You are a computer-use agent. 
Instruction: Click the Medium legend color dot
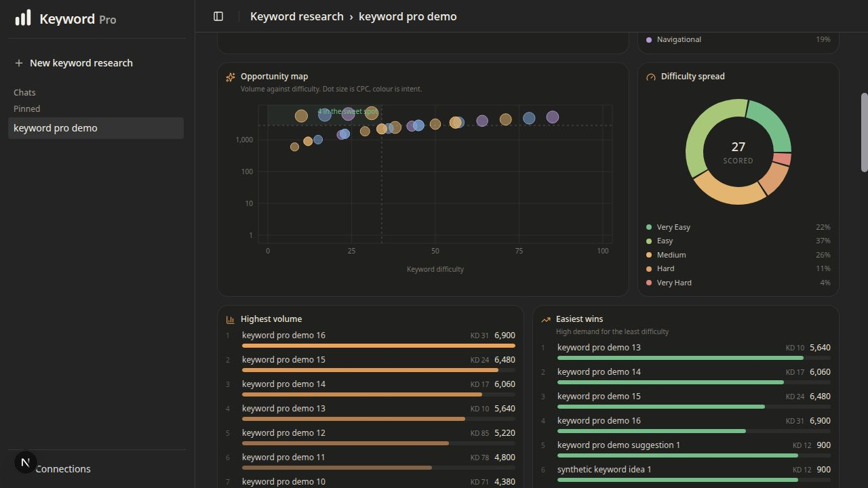coord(649,255)
